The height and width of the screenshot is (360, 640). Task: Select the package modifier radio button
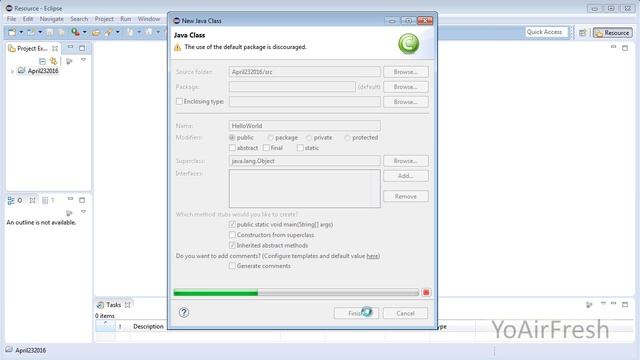coord(270,138)
